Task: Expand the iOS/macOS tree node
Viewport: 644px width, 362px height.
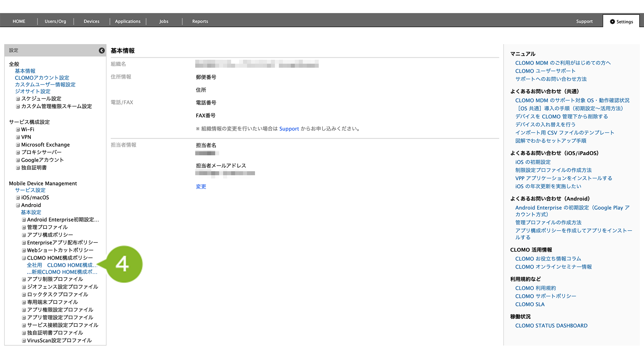Action: 18,198
